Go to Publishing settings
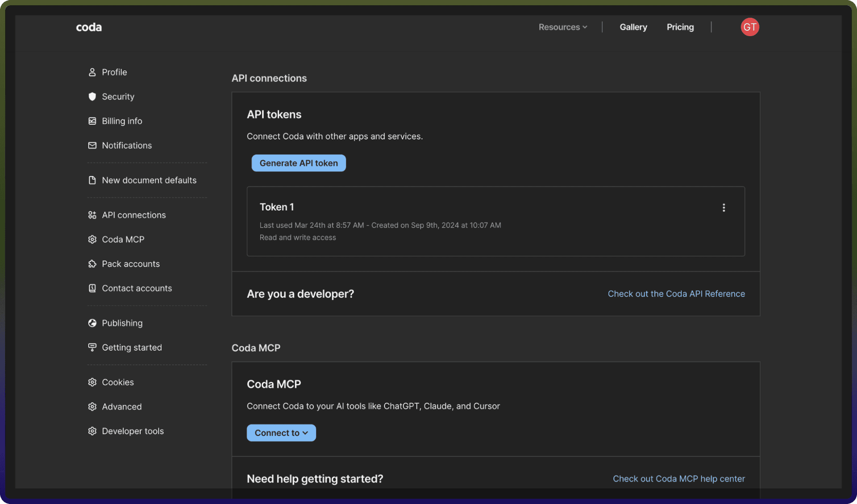Viewport: 857px width, 504px height. tap(122, 323)
